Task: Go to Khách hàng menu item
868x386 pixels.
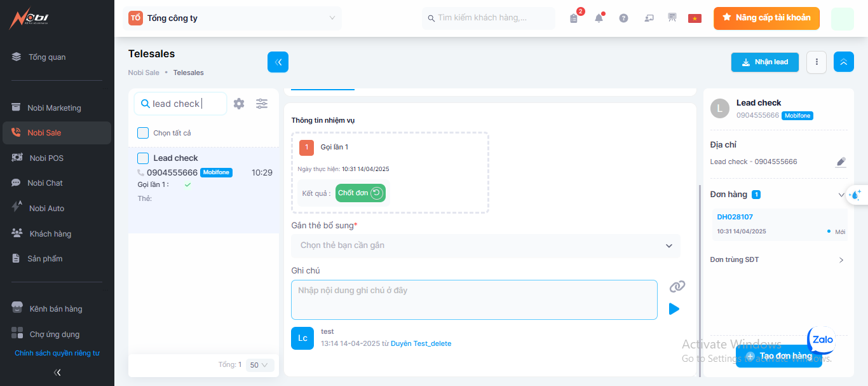Action: (50, 233)
